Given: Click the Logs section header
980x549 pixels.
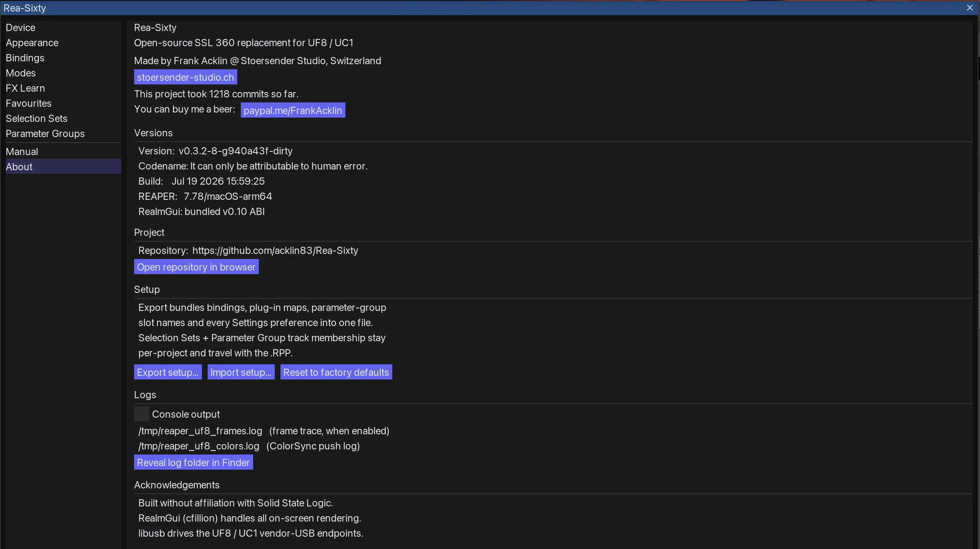Looking at the screenshot, I should (145, 395).
